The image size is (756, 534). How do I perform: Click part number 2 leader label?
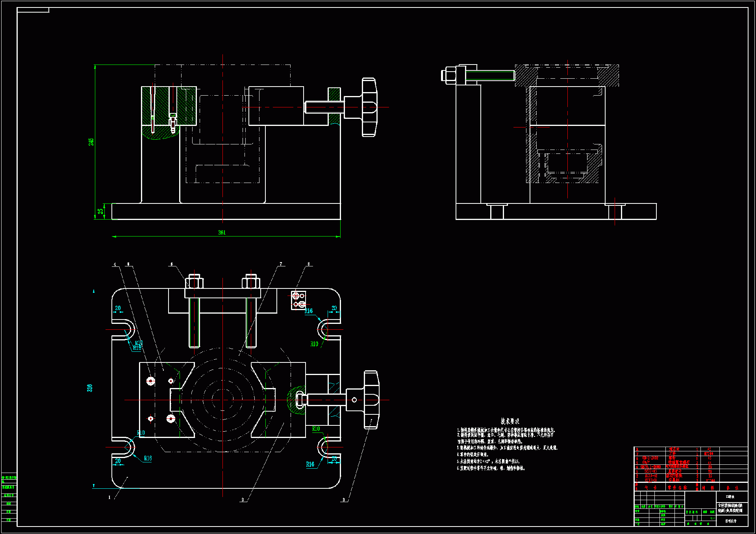[x=243, y=500]
